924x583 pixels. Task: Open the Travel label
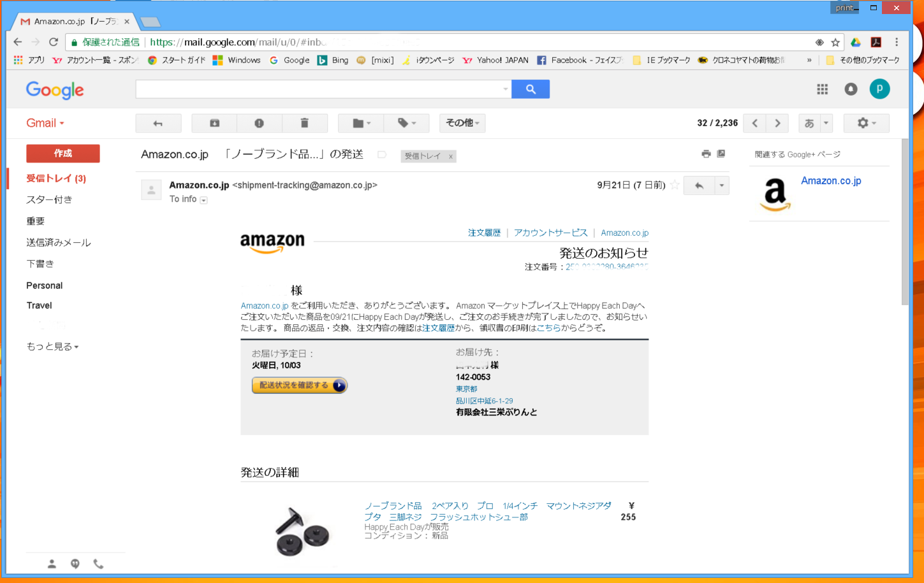point(39,305)
